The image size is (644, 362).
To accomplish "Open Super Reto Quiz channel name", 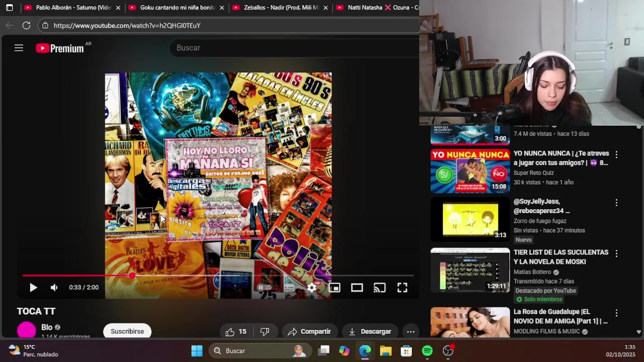I will pos(534,173).
